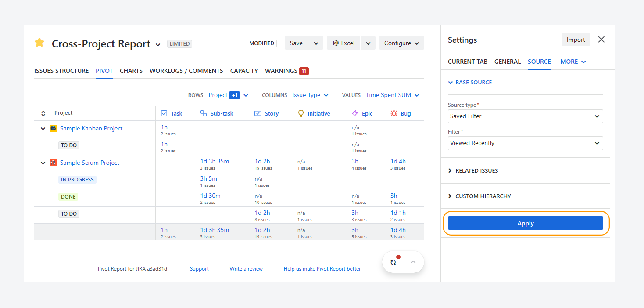Open the Sample Scrum Project link
The width and height of the screenshot is (644, 308).
pos(89,163)
